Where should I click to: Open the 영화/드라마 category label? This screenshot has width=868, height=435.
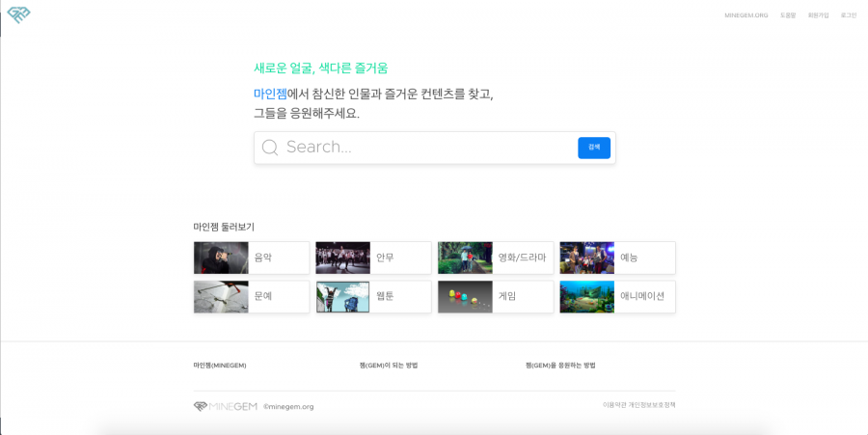pyautogui.click(x=522, y=258)
